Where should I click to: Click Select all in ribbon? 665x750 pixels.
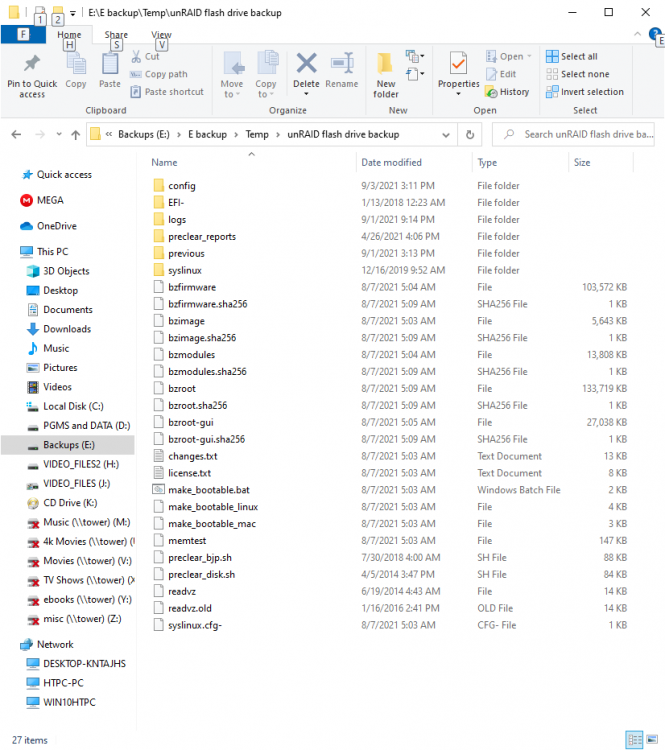572,56
